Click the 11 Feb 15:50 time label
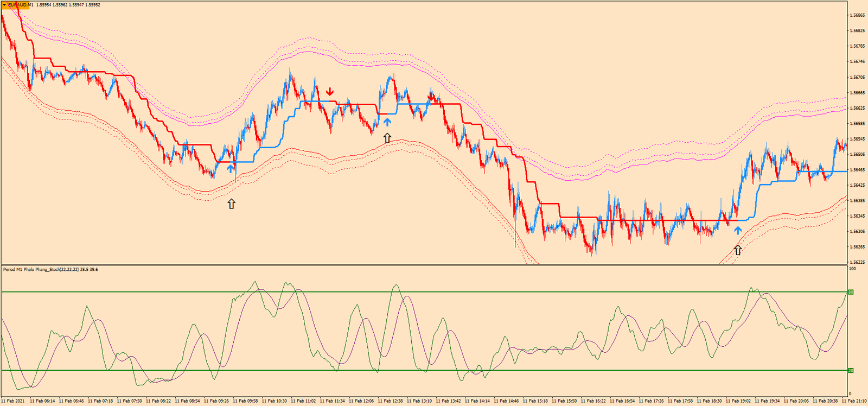Image resolution: width=868 pixels, height=406 pixels. [564, 401]
